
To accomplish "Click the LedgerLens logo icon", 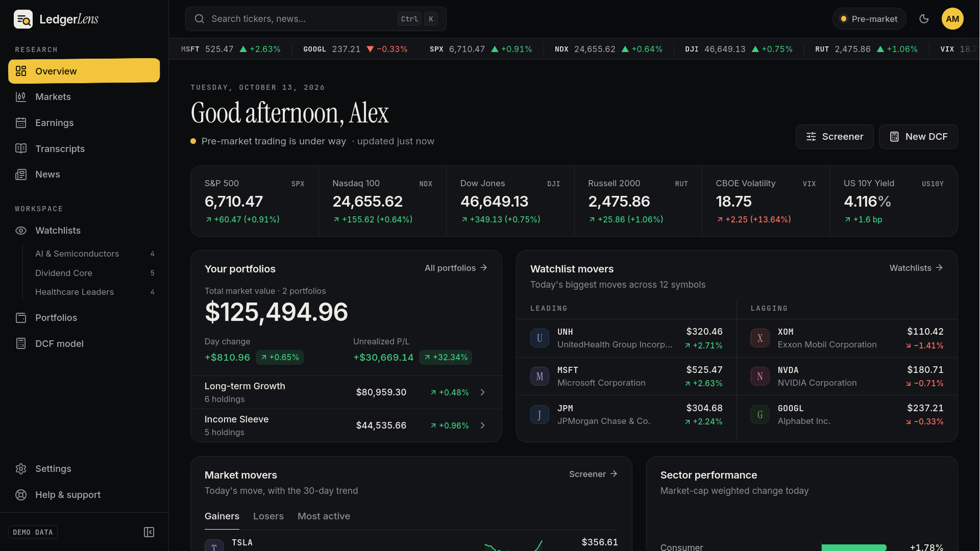I will point(23,19).
